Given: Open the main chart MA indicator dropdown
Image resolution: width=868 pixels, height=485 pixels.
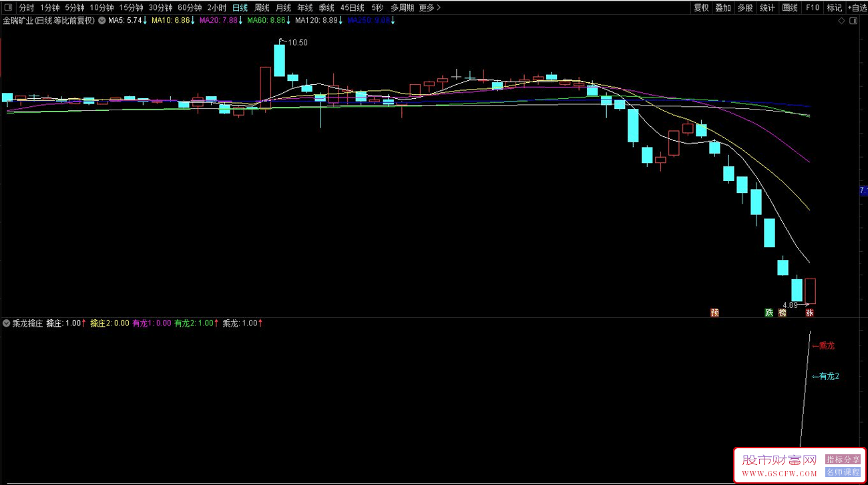Looking at the screenshot, I should pos(101,21).
